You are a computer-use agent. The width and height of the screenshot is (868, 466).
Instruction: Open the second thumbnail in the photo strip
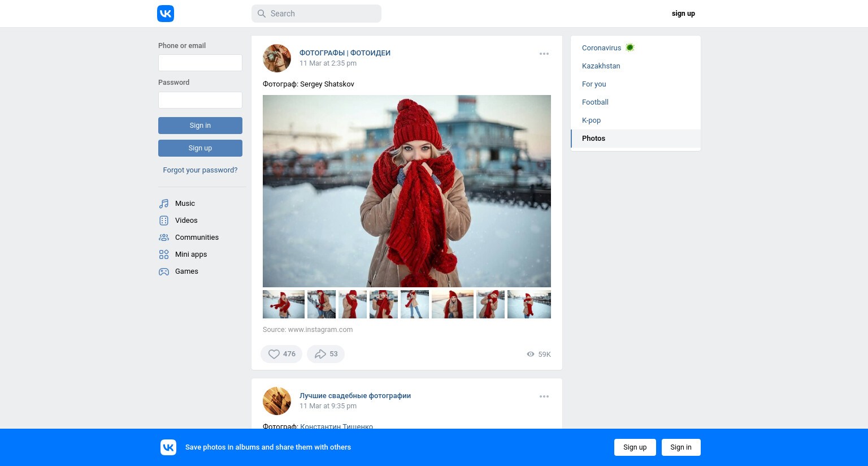coord(322,304)
